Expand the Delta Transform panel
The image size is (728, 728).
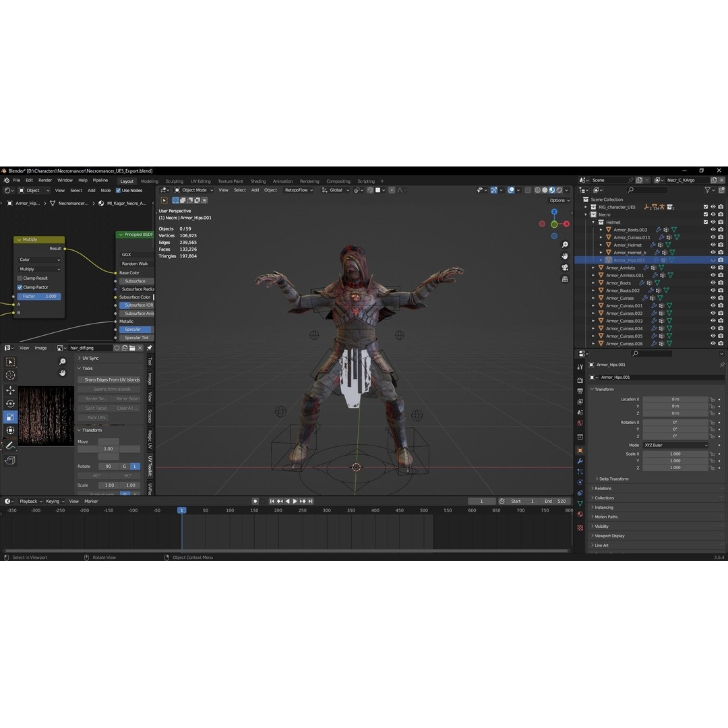(613, 479)
